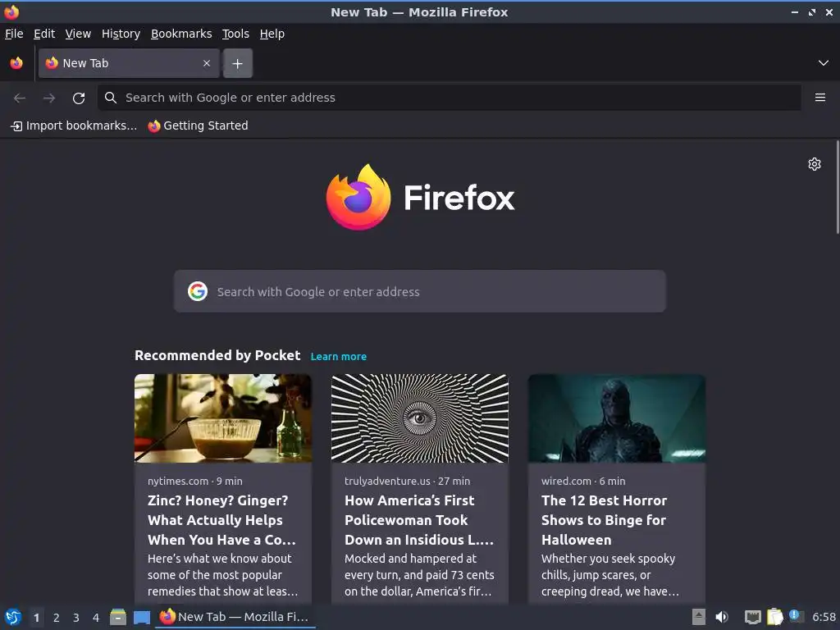Click the Firefox View icon beside the tabs
Image resolution: width=840 pixels, height=630 pixels.
click(16, 63)
